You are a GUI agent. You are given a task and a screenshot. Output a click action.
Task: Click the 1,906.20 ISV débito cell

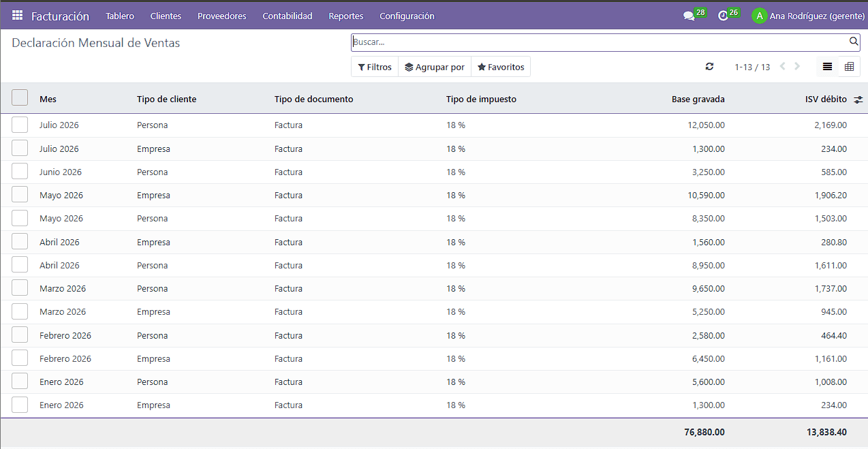[x=831, y=196]
